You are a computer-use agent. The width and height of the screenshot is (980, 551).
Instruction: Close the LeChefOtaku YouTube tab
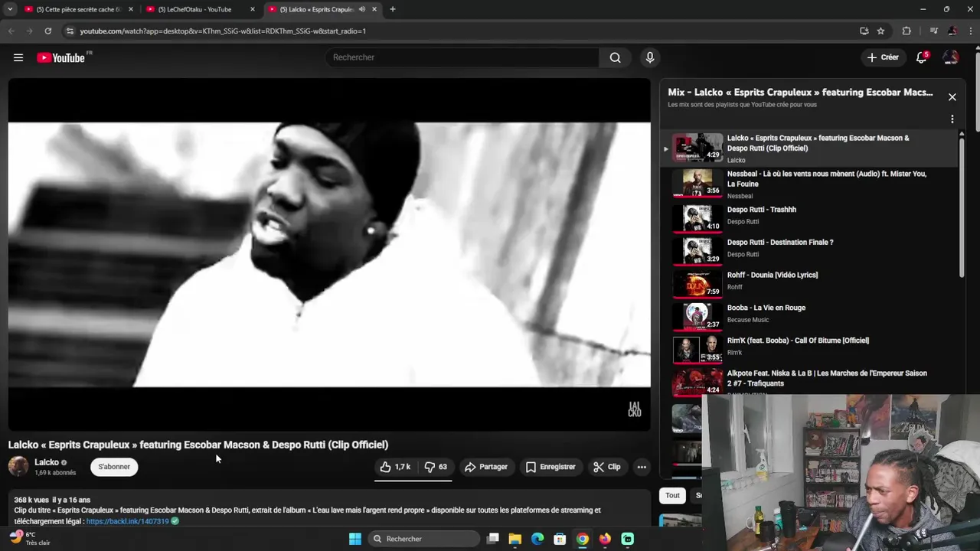pyautogui.click(x=253, y=9)
